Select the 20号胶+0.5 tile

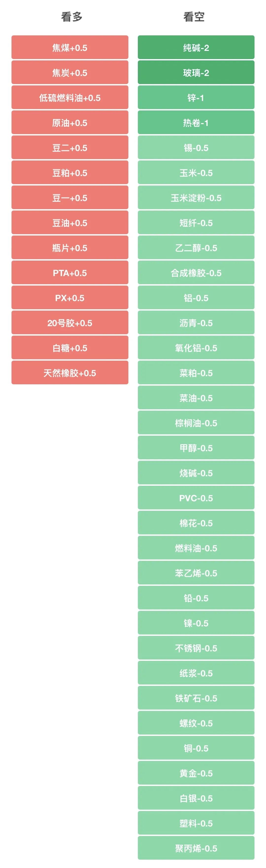[x=70, y=323]
